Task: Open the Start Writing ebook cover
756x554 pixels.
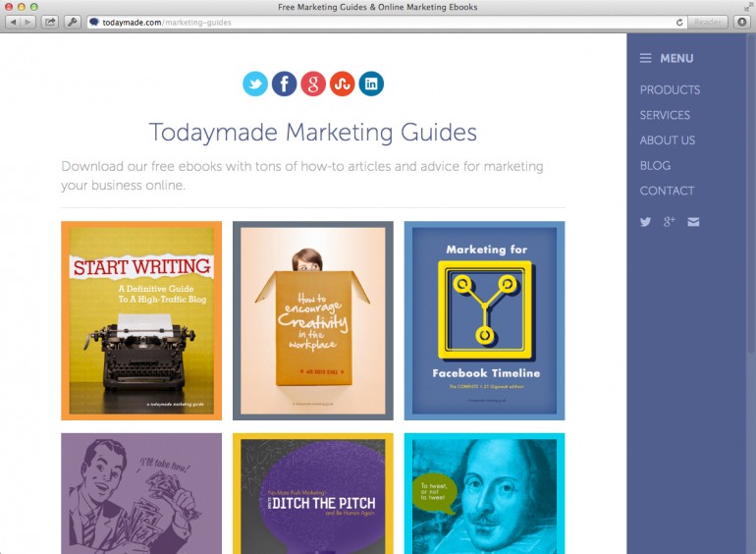Action: pyautogui.click(x=141, y=320)
